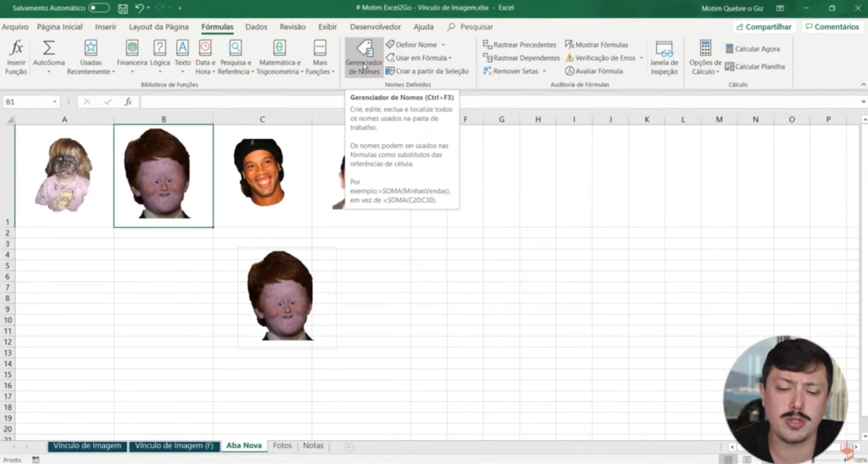Click Definir Nome button
Viewport: 868px width, 464px height.
coord(411,44)
